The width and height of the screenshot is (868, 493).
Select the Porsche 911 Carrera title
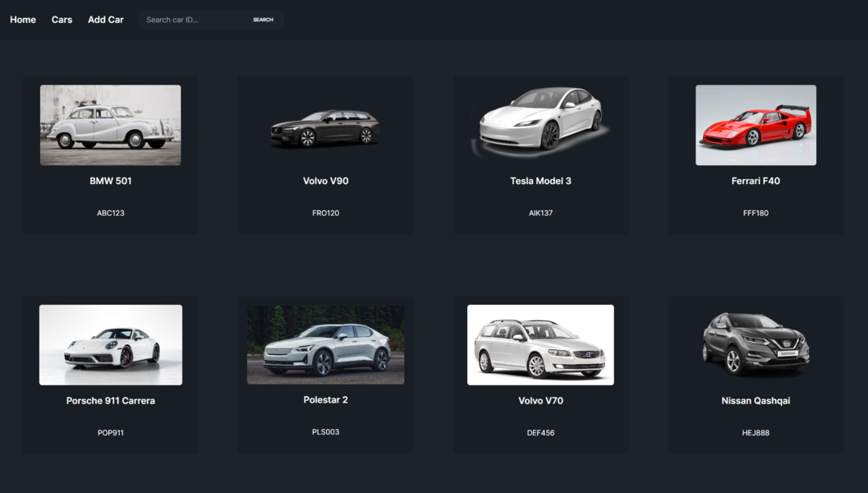[111, 400]
